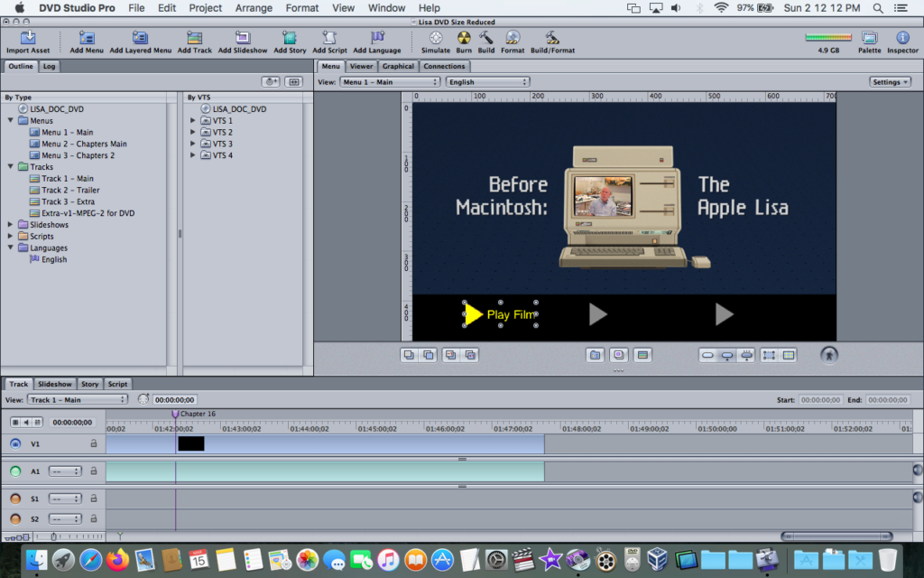Viewport: 924px width, 578px height.
Task: Click the Burn disc icon
Action: point(464,39)
